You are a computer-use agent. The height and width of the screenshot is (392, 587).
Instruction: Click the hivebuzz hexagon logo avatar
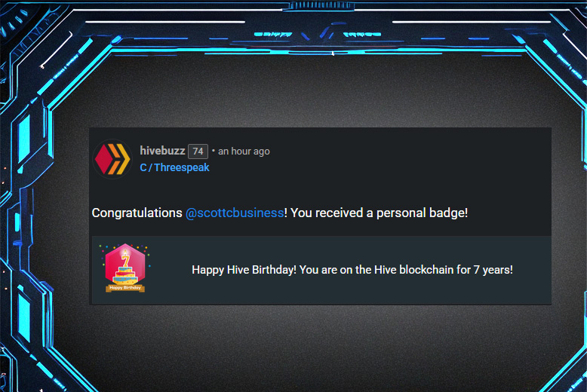112,159
